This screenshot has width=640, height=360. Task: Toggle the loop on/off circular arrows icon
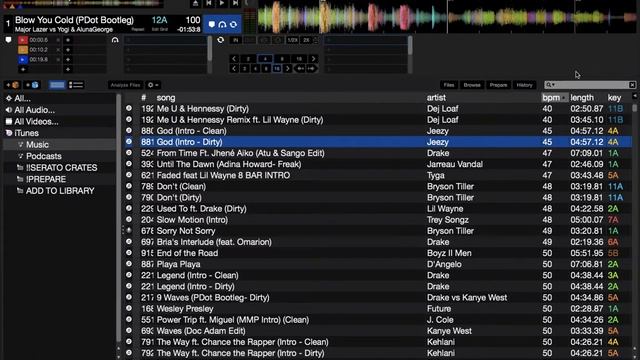pos(220,40)
